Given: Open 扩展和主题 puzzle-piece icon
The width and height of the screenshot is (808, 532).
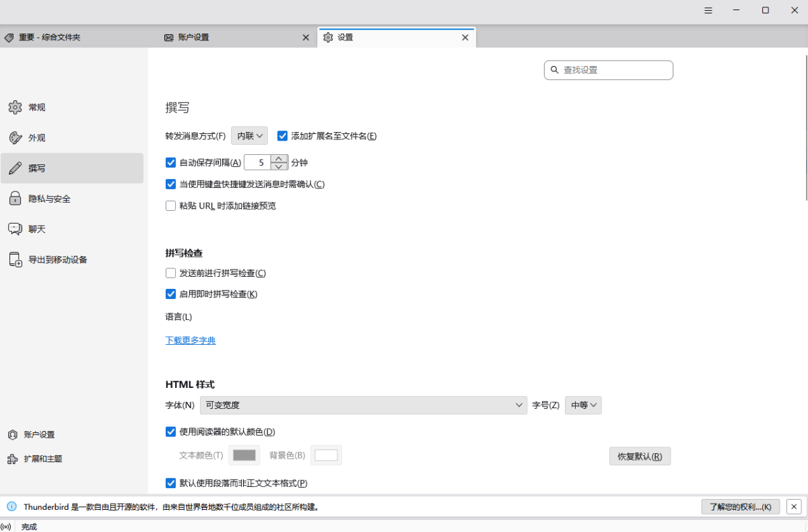Looking at the screenshot, I should [12, 459].
